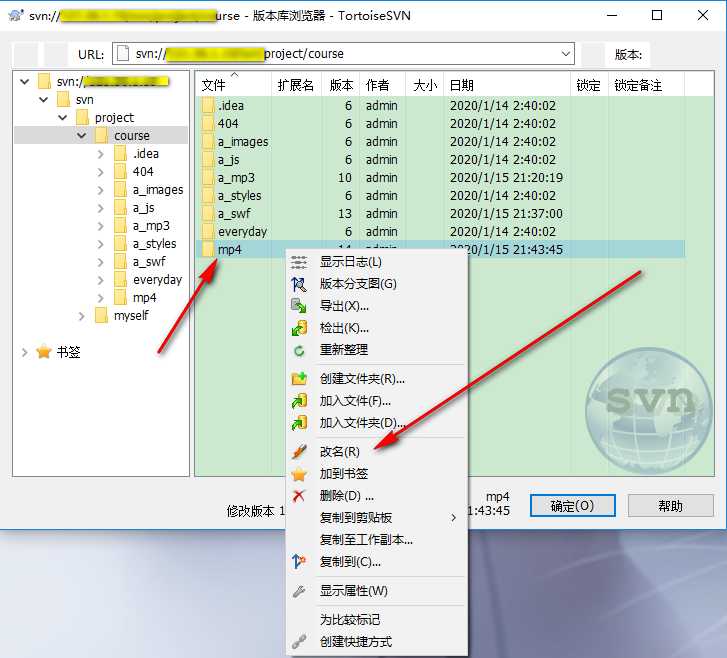Click the TortoiseSVN title bar icon
The width and height of the screenshot is (727, 658).
tap(16, 15)
